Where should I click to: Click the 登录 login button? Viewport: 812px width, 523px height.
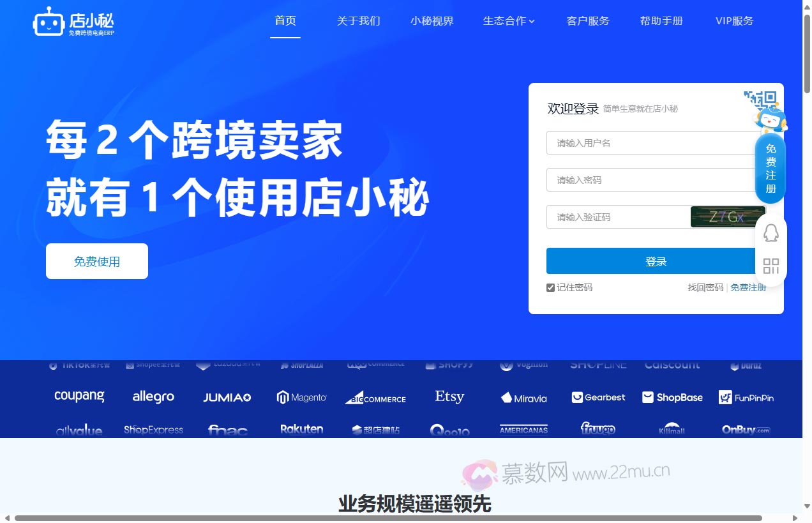click(x=656, y=261)
